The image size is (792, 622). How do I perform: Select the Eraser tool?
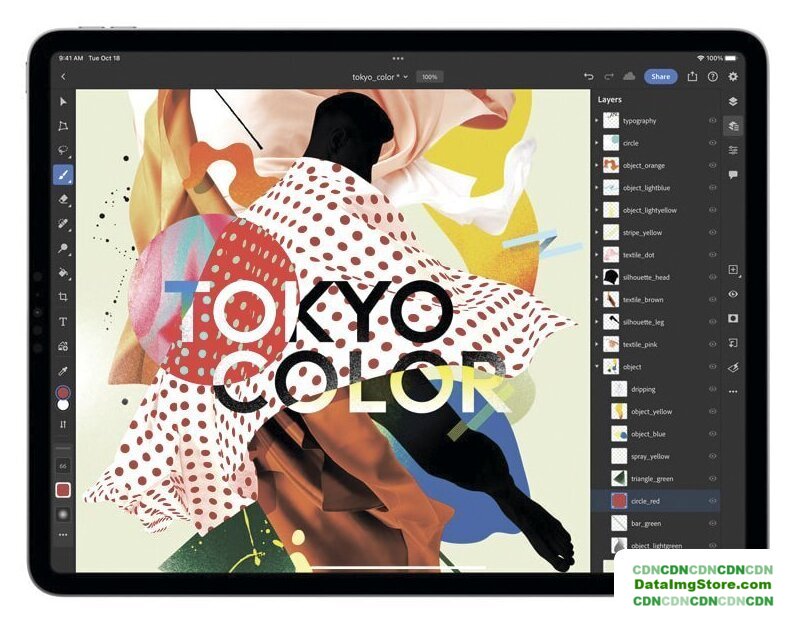click(63, 199)
